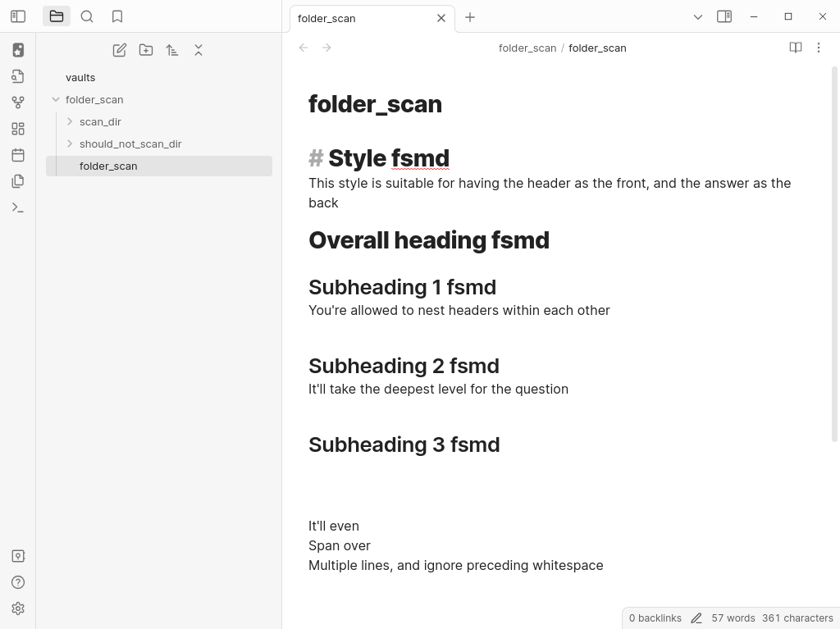Click the 0 backlinks status button

(655, 618)
